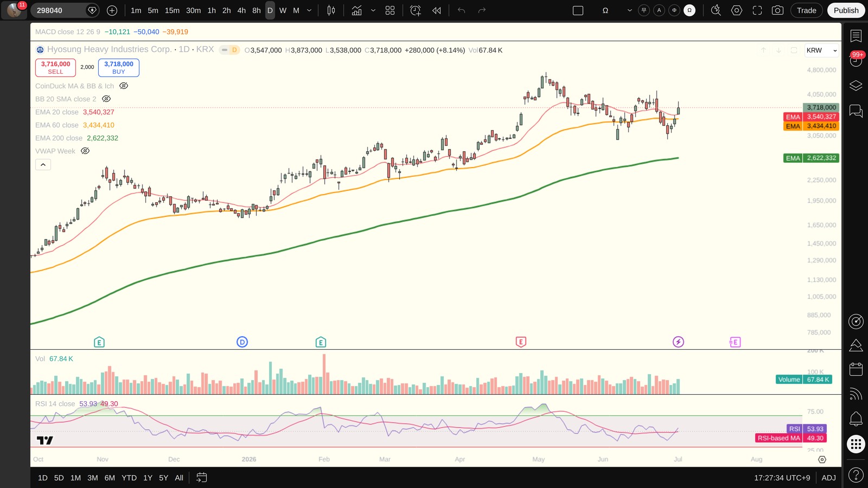The image size is (868, 488).
Task: Open the notifications bell in right sidebar
Action: (x=856, y=419)
